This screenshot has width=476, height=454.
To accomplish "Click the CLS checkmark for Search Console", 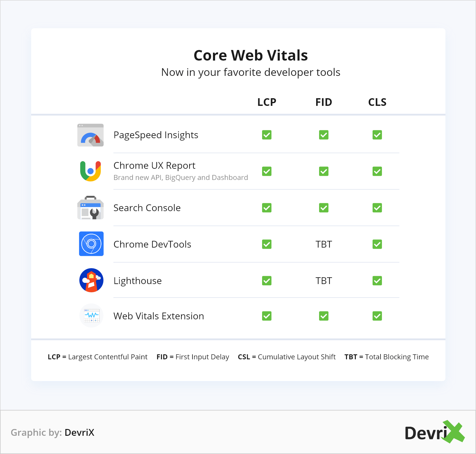I will pos(377,208).
